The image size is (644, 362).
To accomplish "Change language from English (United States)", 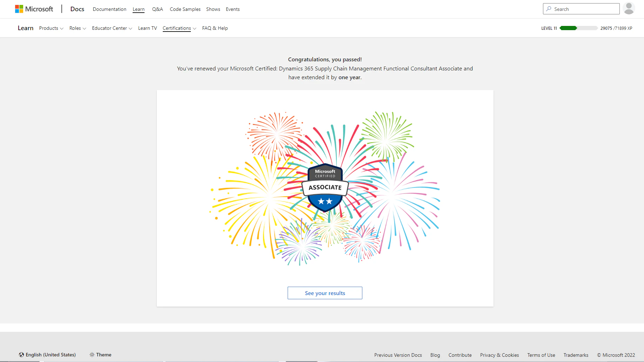I will point(47,355).
